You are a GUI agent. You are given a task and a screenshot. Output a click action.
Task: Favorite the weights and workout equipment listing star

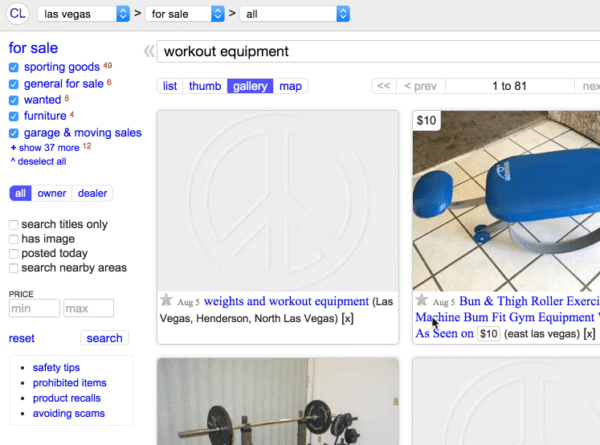tap(167, 300)
